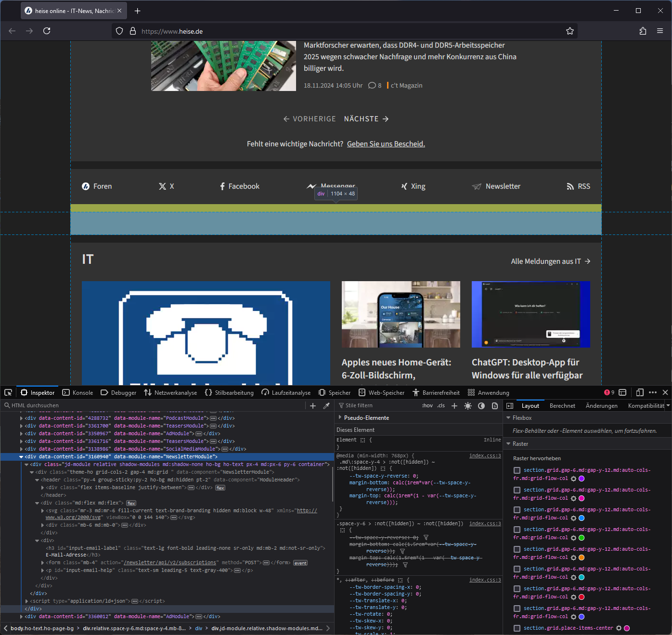Enable grid overlay for the orange-swatch section

517,549
